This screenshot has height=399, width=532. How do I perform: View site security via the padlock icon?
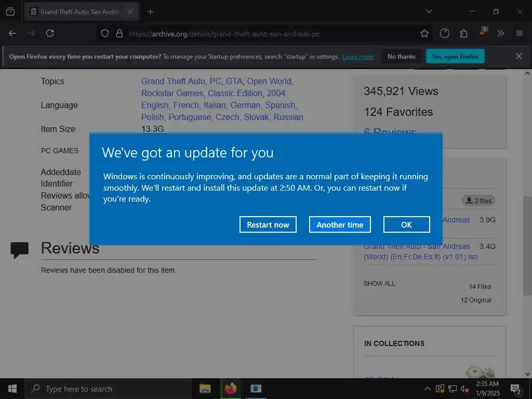pos(119,34)
